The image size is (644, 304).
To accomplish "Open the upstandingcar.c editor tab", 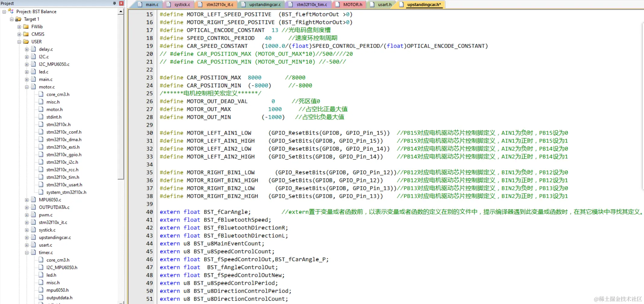I will 261,5.
